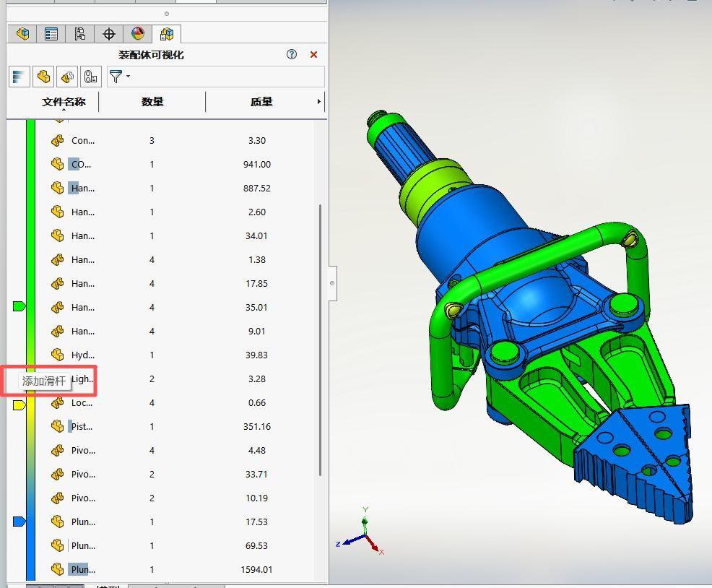Viewport: 712px width, 588px height.
Task: Click quantity 3 in Con... row
Action: coord(152,140)
